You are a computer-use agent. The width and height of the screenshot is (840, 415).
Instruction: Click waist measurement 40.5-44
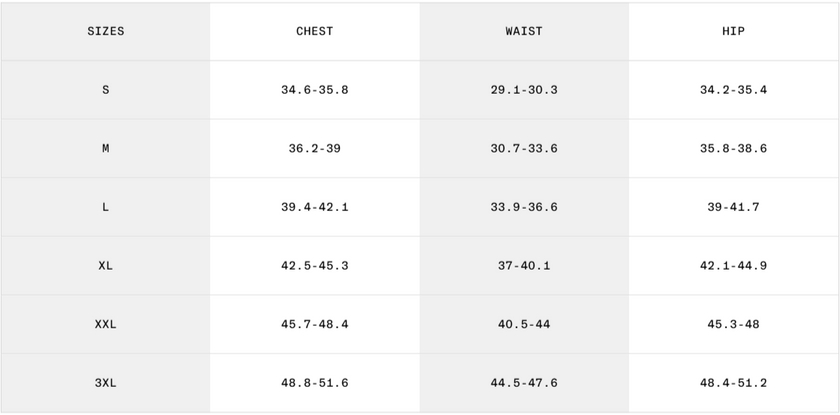(524, 325)
